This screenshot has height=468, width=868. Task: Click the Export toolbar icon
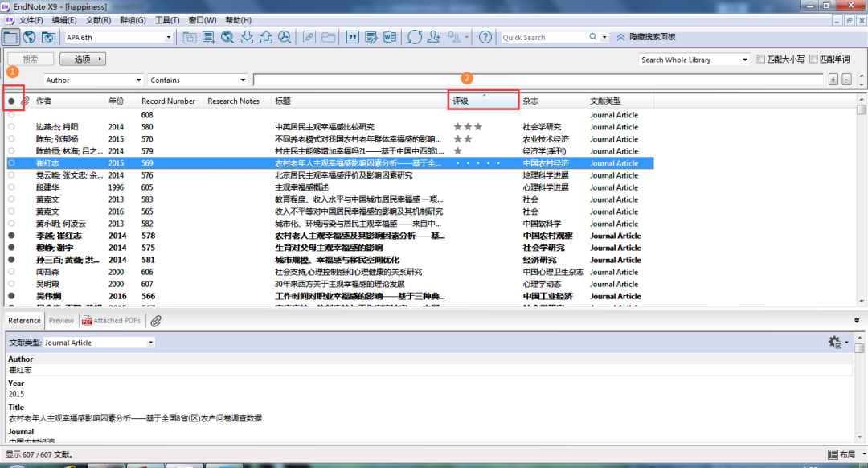(x=266, y=37)
